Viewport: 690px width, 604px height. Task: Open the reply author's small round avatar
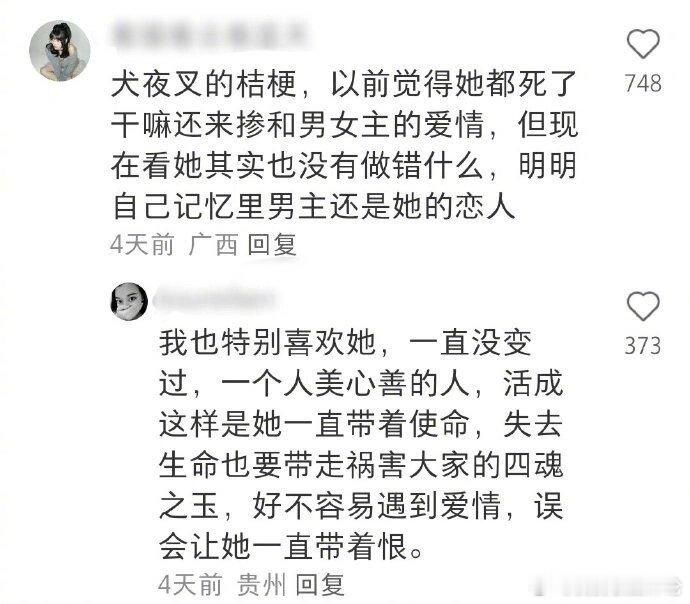pos(129,301)
